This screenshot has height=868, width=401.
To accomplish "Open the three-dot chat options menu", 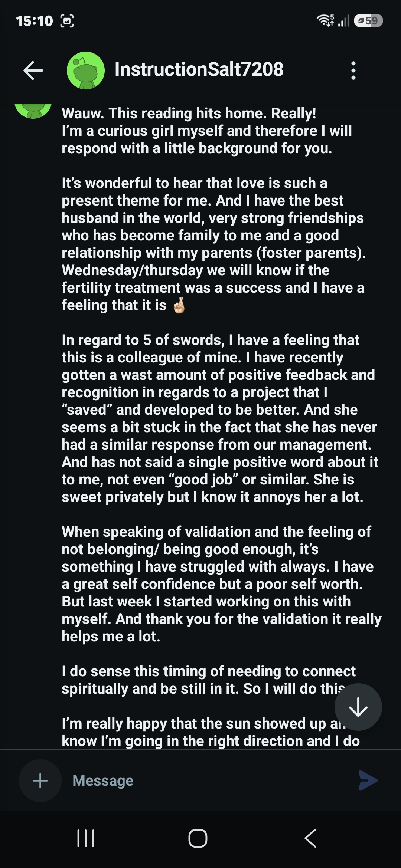I will tap(353, 70).
